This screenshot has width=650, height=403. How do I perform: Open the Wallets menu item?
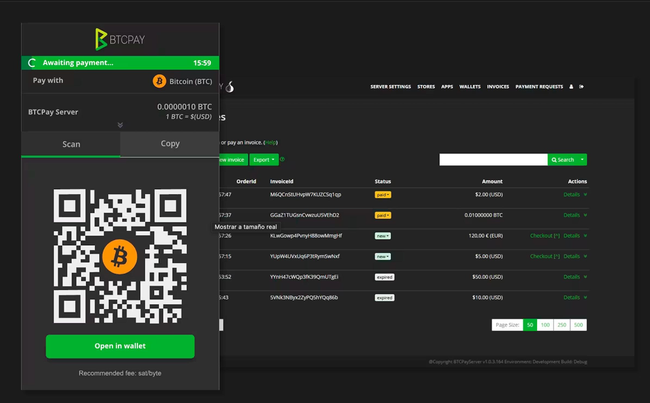[x=470, y=87]
